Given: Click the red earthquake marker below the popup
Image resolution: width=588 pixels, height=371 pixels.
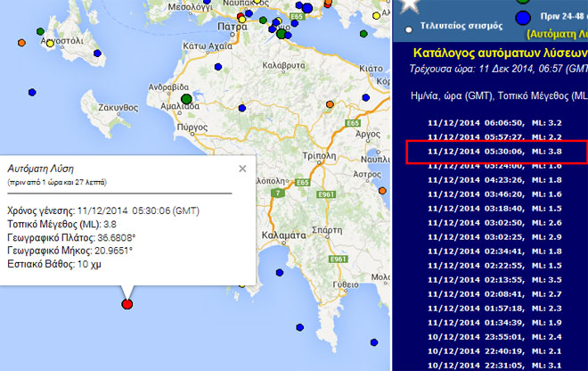Looking at the screenshot, I should point(127,304).
